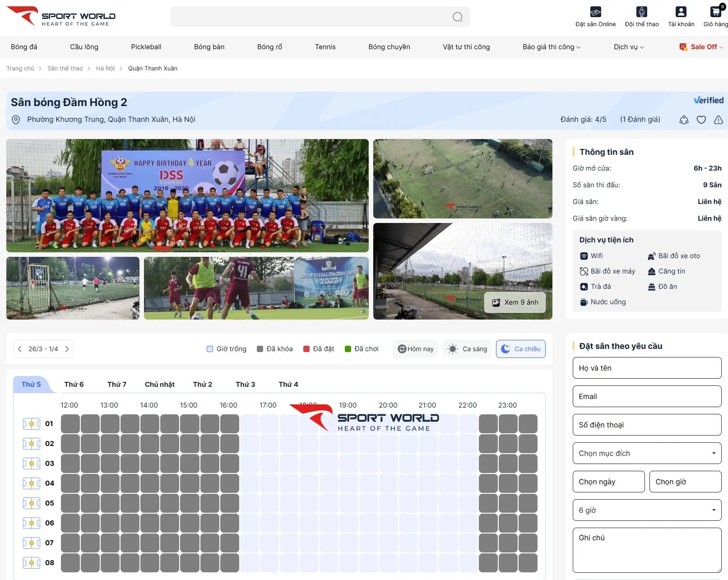Select 17:00 empty slot for field 01
The width and height of the screenshot is (728, 580).
tap(269, 424)
